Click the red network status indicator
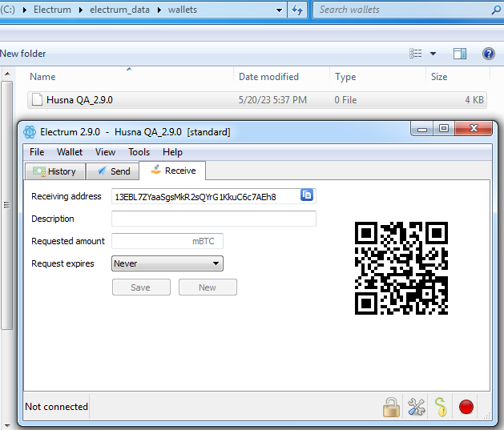The image size is (504, 430). point(466,407)
